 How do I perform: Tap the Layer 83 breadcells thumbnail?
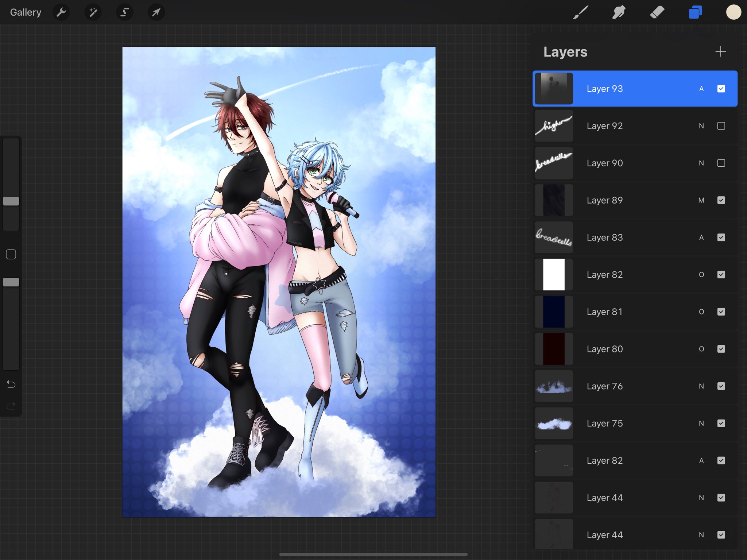pyautogui.click(x=553, y=237)
